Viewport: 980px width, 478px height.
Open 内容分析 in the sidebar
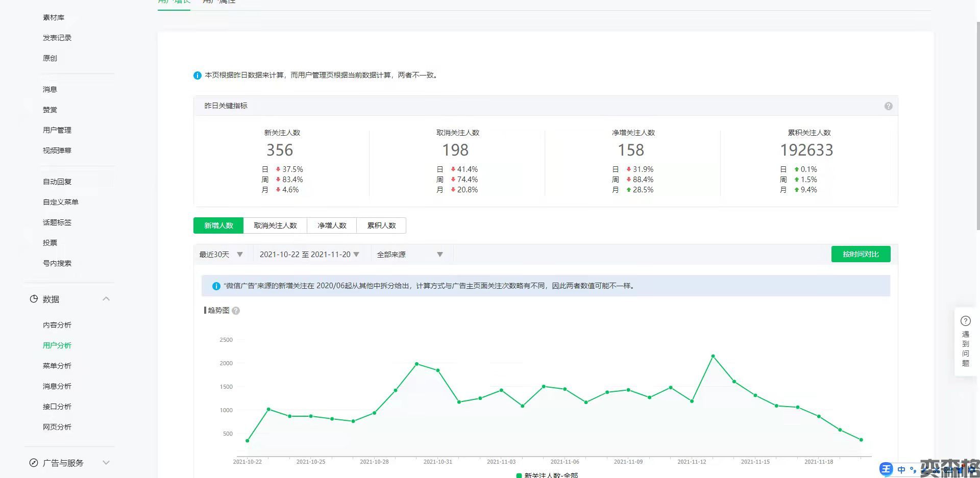click(57, 325)
